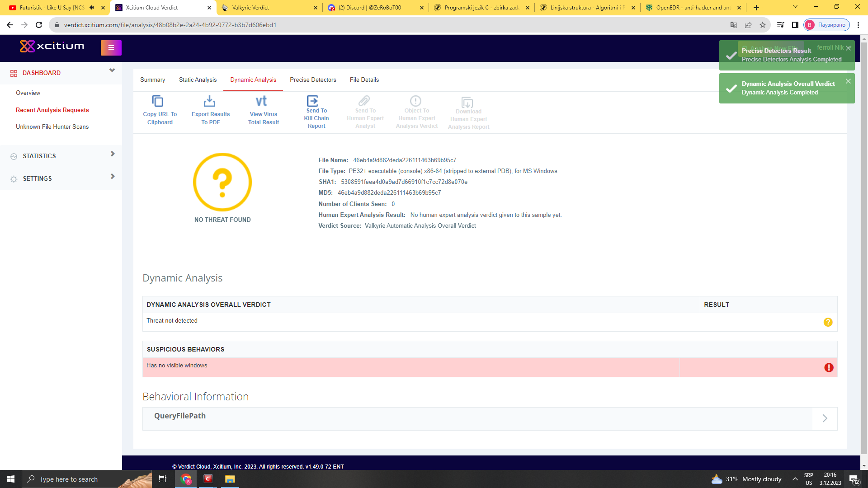Expand the QueryFilePath behavioral row
This screenshot has height=488, width=868.
pos(825,418)
